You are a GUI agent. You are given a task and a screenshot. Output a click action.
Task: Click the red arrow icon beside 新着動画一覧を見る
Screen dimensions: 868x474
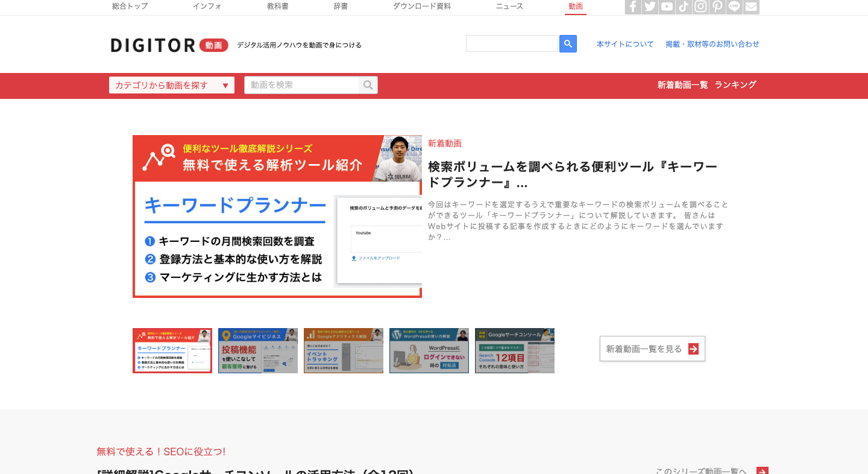point(693,349)
